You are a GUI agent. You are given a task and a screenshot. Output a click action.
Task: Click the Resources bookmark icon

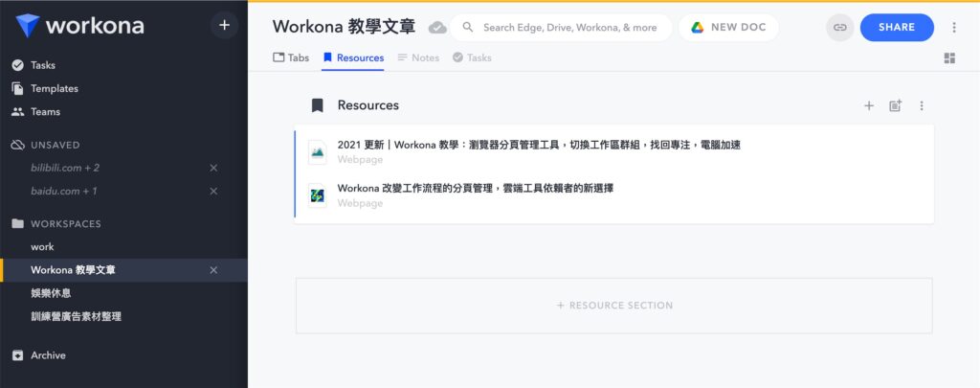318,105
